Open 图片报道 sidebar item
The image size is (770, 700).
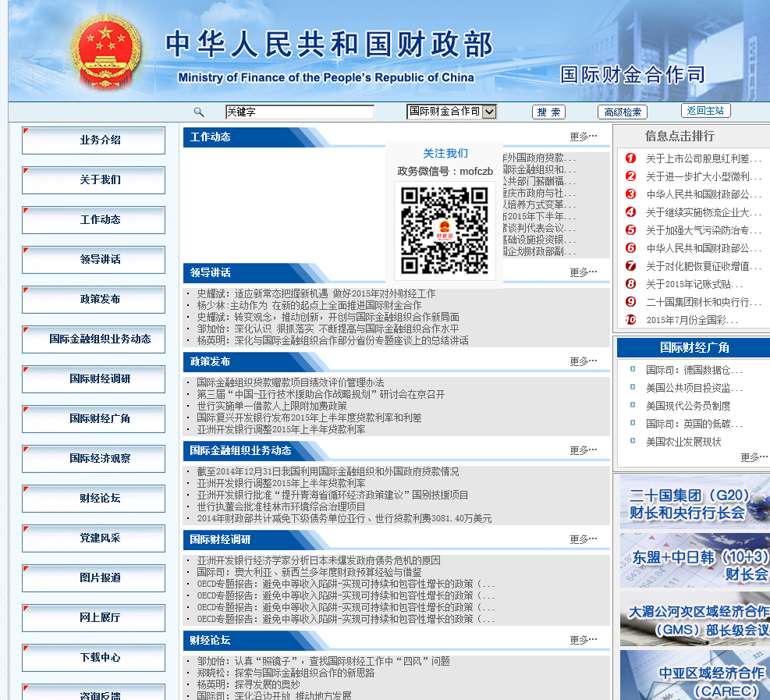(x=94, y=578)
